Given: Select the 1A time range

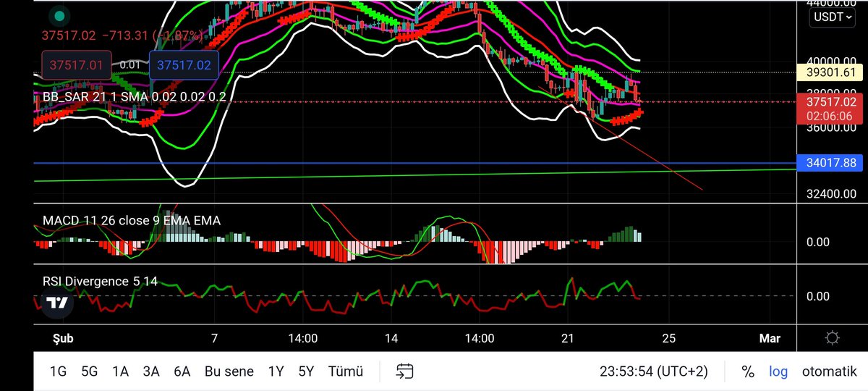Looking at the screenshot, I should [x=120, y=371].
